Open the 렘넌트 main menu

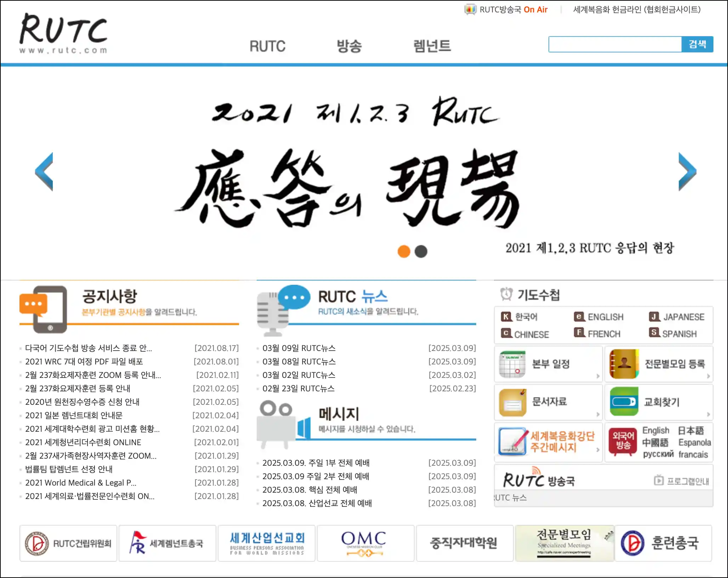[432, 46]
